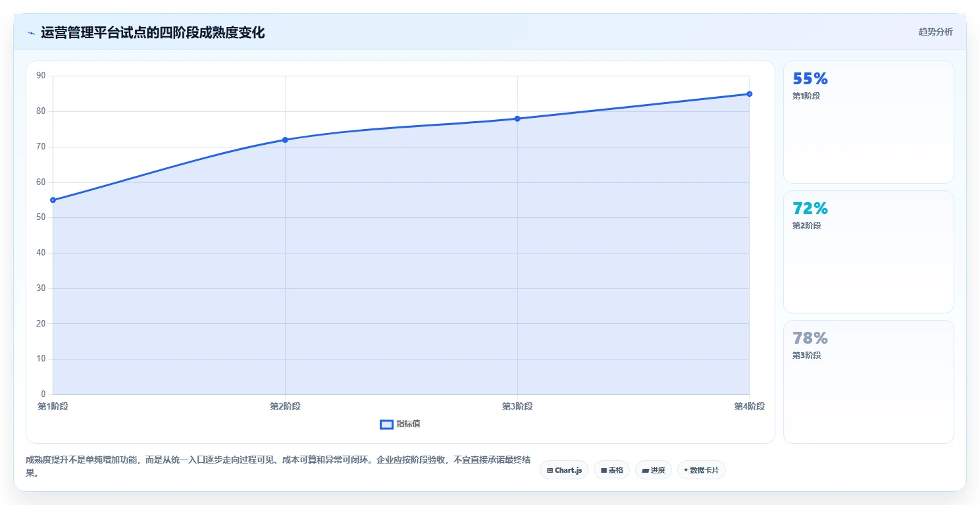Viewport: 980px width, 505px height.
Task: Click the 第1阶段 data point on the line
Action: point(53,200)
